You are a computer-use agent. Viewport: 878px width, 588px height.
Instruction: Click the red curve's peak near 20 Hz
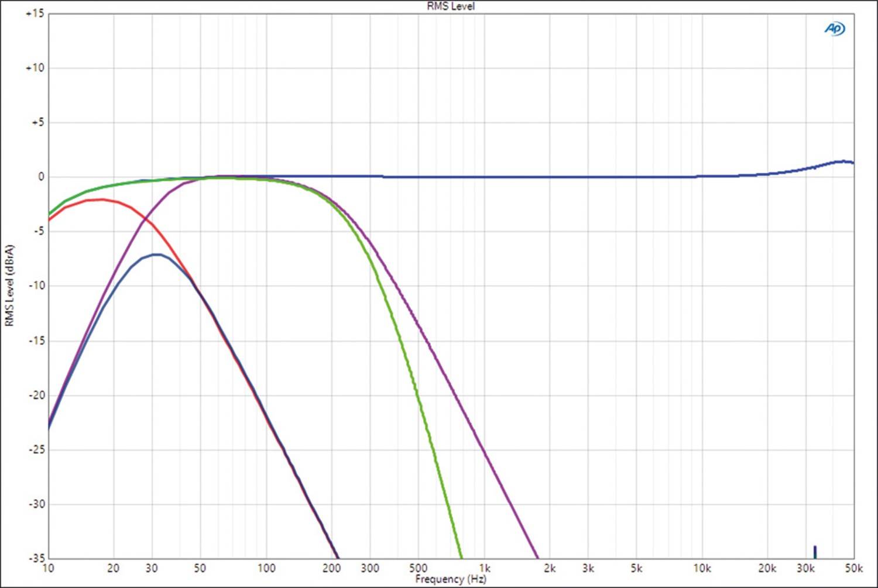(x=101, y=200)
